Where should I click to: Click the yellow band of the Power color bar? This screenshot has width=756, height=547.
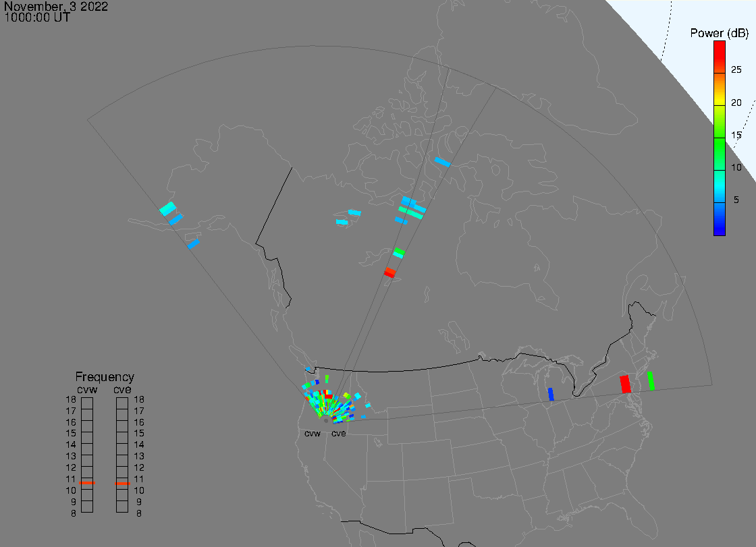(720, 103)
